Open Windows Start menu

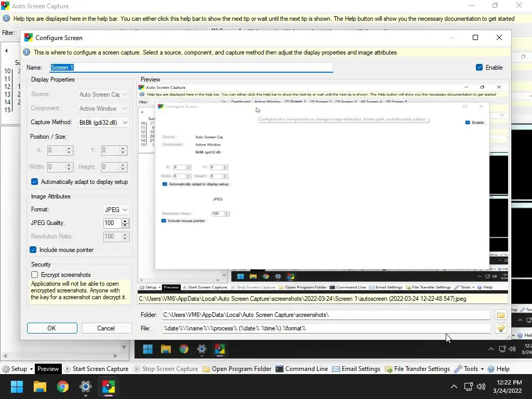point(17,387)
